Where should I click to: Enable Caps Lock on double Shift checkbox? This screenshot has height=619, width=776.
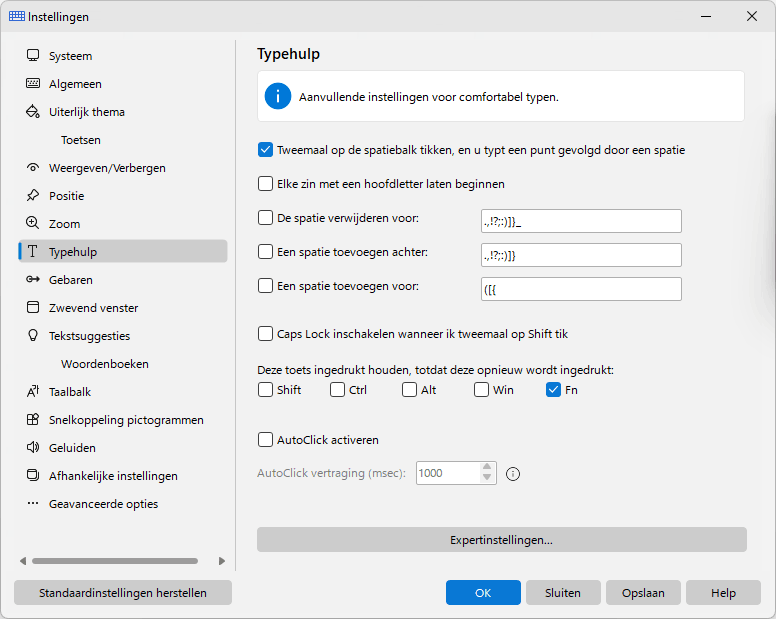265,334
